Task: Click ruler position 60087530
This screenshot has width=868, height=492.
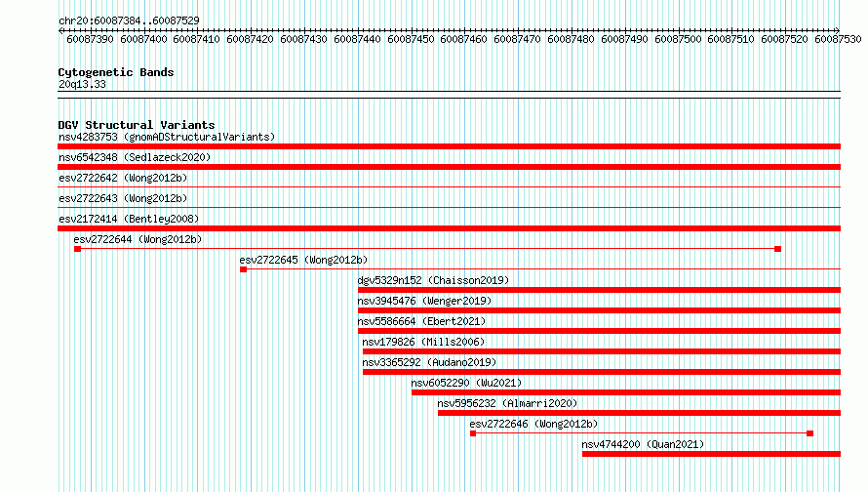Action: 838,39
